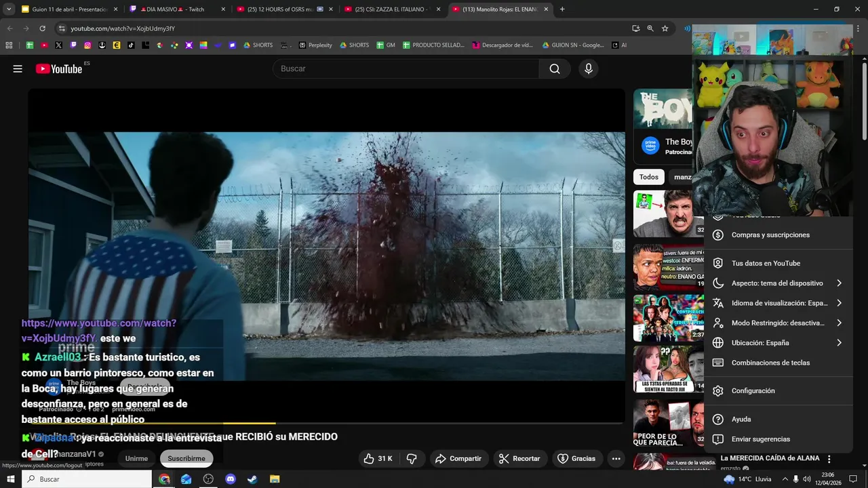Image resolution: width=868 pixels, height=488 pixels.
Task: Expand Aspecto: tema del dispositivo submenu
Action: (x=778, y=283)
